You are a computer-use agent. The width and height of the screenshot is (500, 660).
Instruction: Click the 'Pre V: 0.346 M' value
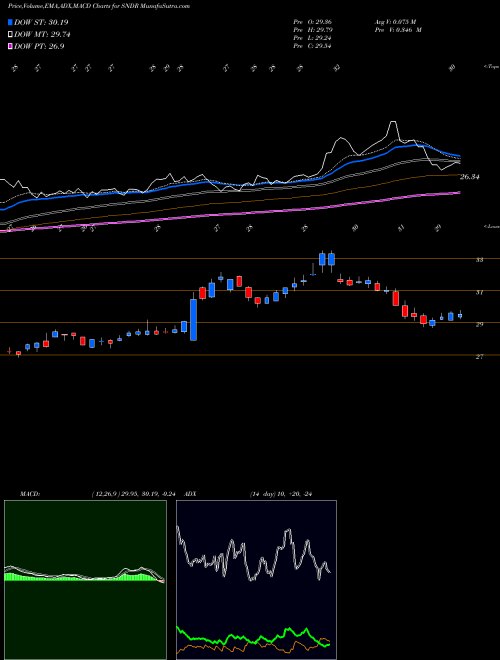pyautogui.click(x=398, y=30)
